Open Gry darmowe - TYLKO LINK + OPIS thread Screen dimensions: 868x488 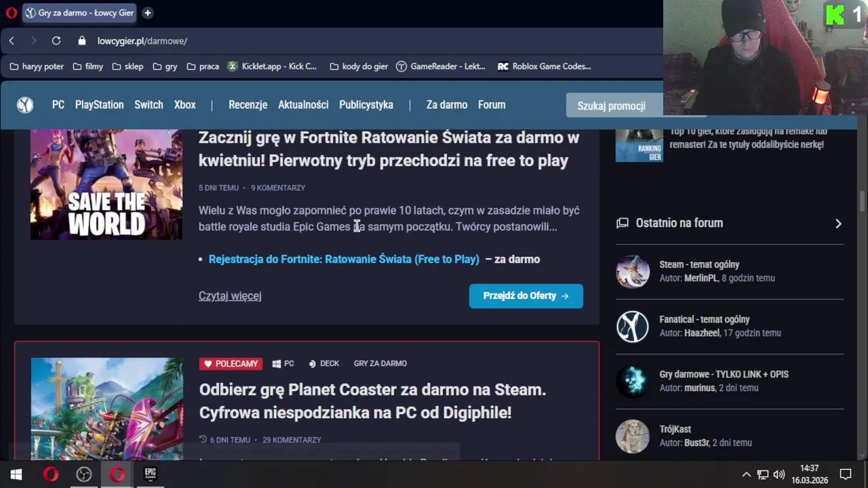pos(724,374)
